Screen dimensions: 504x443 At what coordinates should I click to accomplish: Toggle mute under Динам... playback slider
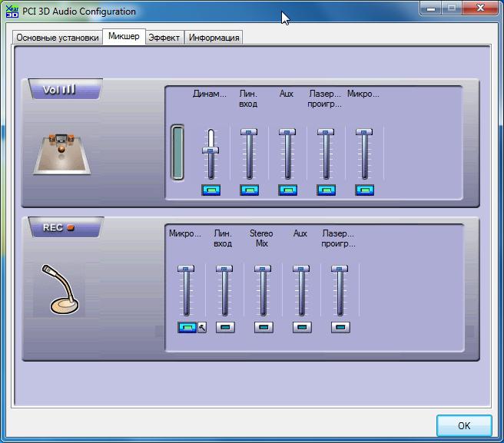[x=211, y=190]
